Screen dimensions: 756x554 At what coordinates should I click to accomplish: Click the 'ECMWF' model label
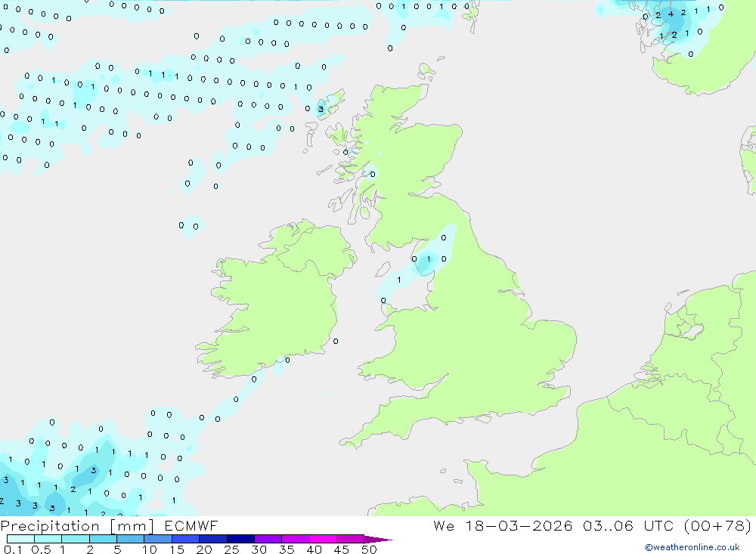(x=191, y=526)
